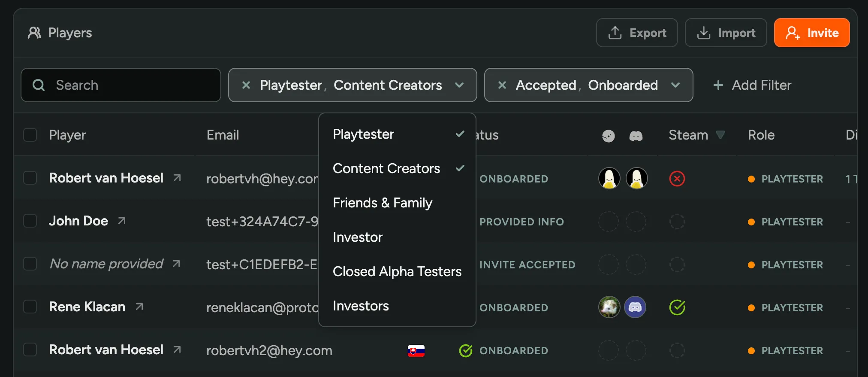Select Friends & Family in the menu
868x377 pixels.
[383, 203]
